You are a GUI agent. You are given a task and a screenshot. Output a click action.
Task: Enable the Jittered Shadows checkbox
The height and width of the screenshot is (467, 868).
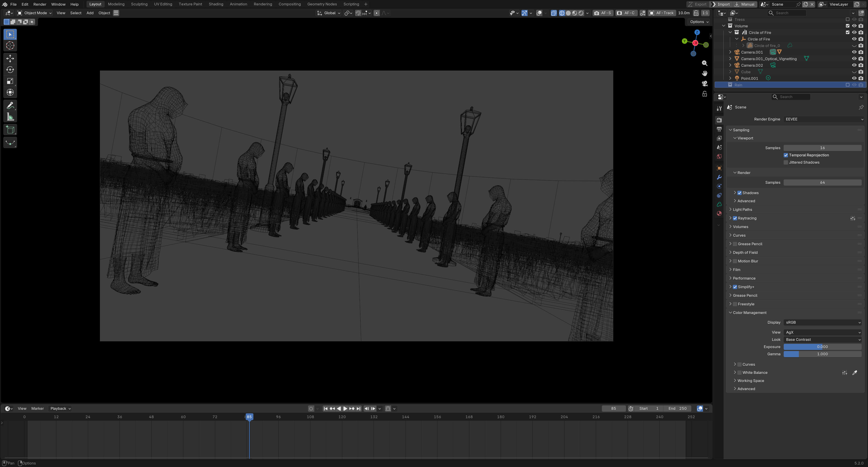[786, 162]
